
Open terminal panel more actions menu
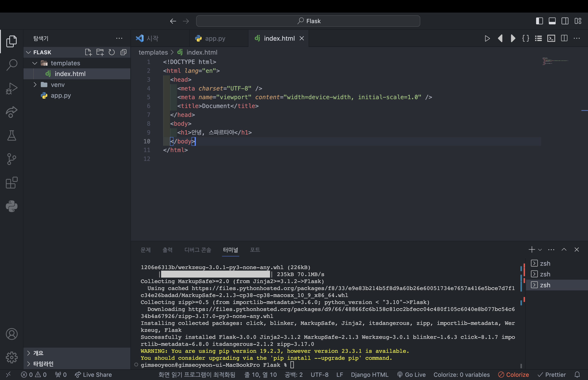pyautogui.click(x=551, y=250)
